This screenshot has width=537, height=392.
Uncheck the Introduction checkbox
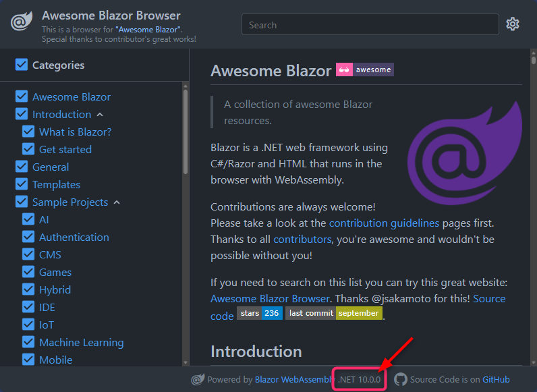(22, 114)
